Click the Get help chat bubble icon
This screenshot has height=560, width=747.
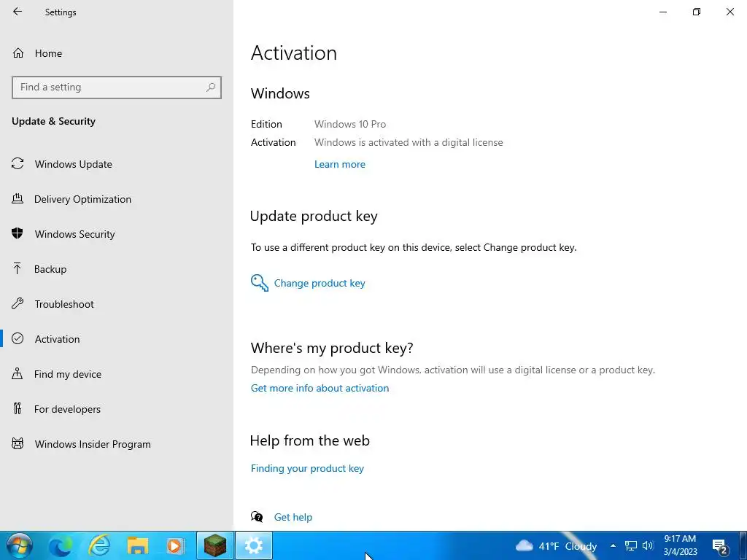257,517
